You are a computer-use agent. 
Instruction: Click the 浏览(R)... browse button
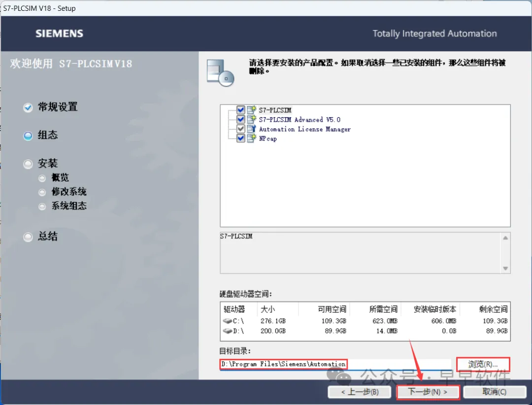pos(483,364)
